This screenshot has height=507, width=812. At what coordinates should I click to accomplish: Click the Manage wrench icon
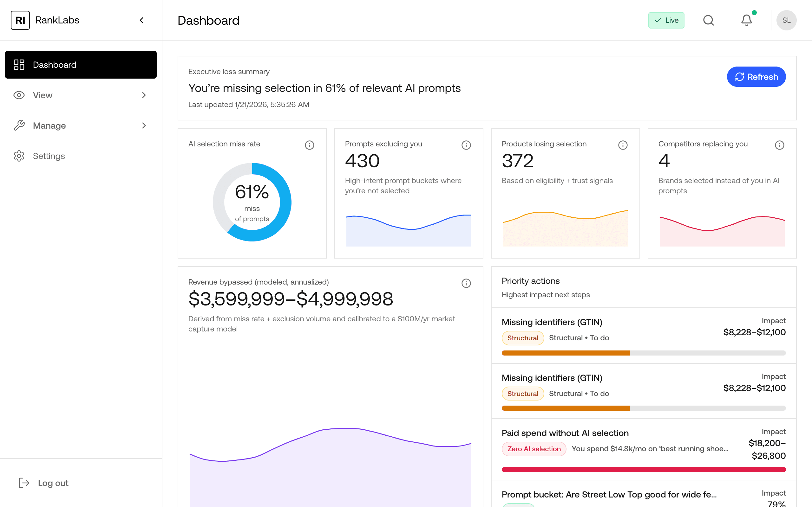(x=19, y=125)
